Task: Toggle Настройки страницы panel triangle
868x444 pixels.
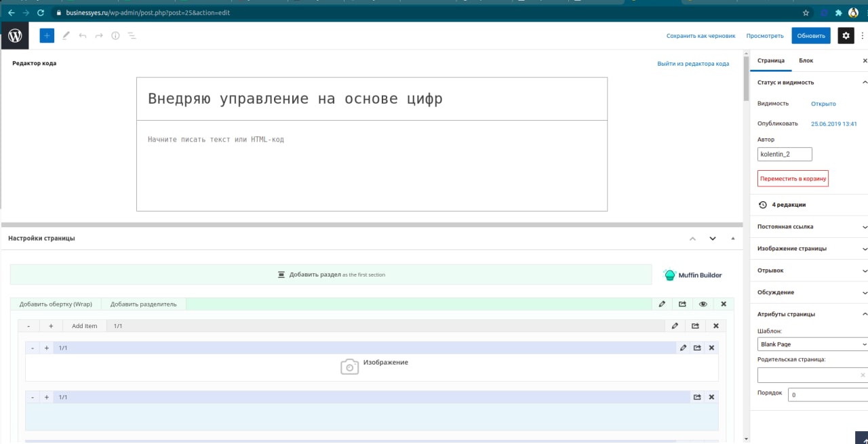Action: [x=732, y=239]
